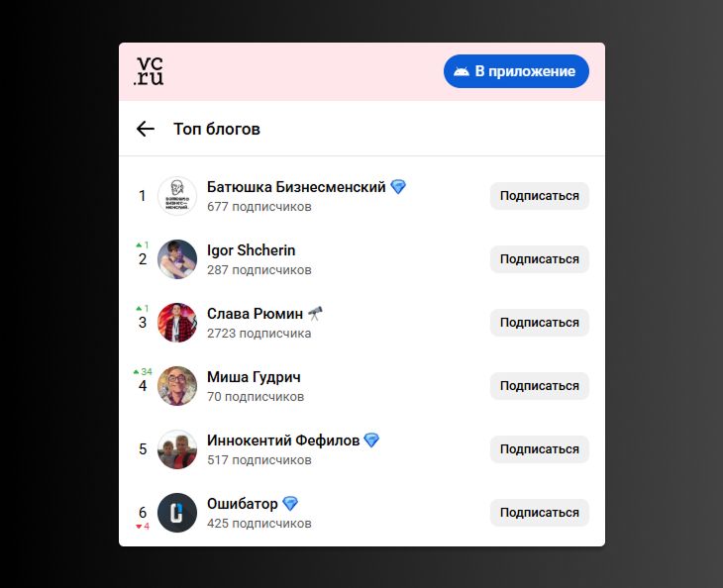Follow Миша Гудрич with Подписаться
This screenshot has width=723, height=588.
pyautogui.click(x=539, y=386)
